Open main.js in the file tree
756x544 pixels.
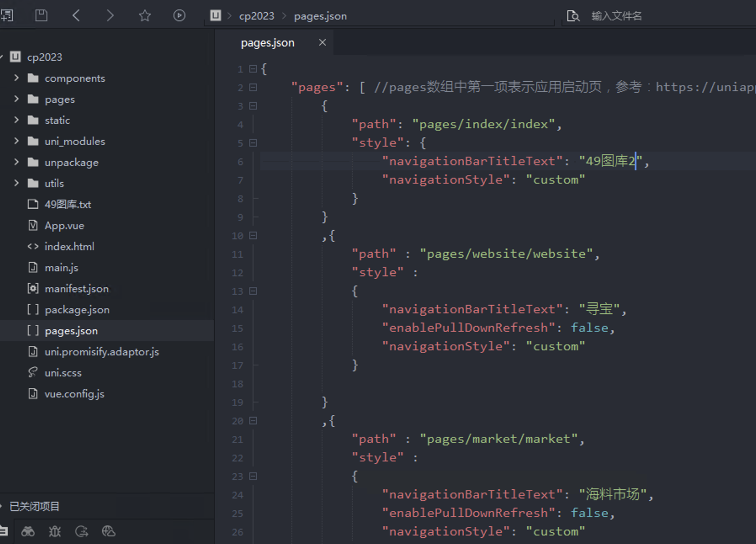pyautogui.click(x=61, y=268)
